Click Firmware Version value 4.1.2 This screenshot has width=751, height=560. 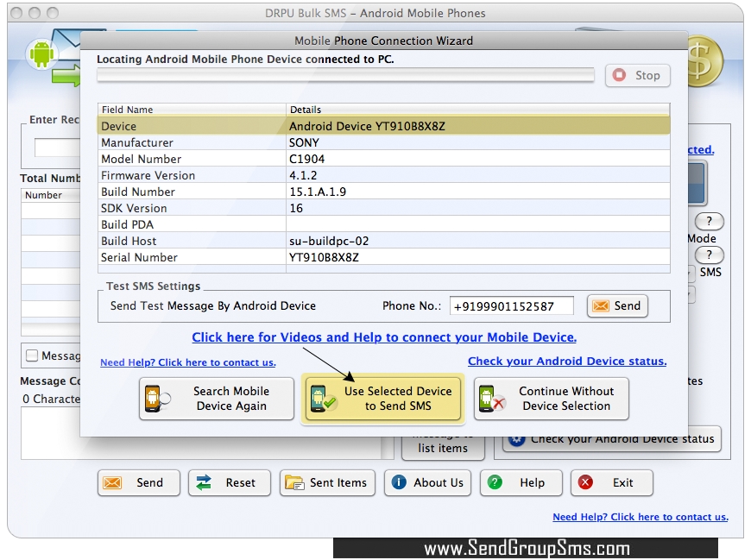[x=303, y=176]
